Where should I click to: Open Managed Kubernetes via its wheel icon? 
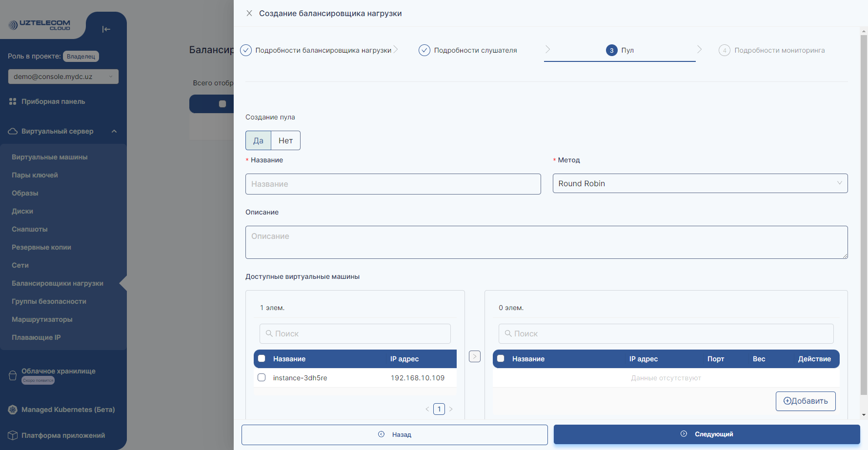click(12, 410)
